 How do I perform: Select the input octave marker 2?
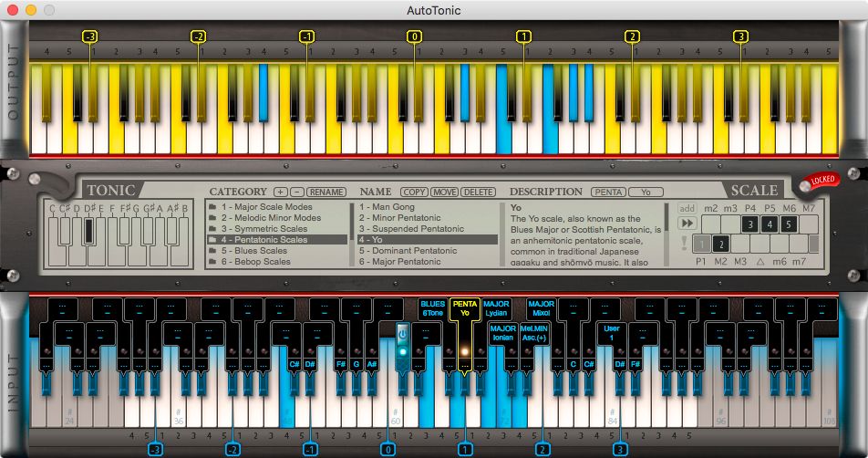tap(542, 449)
